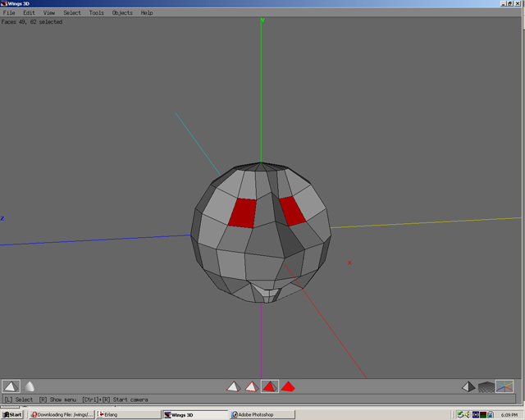Open the File menu
The image size is (525, 420).
click(x=10, y=13)
